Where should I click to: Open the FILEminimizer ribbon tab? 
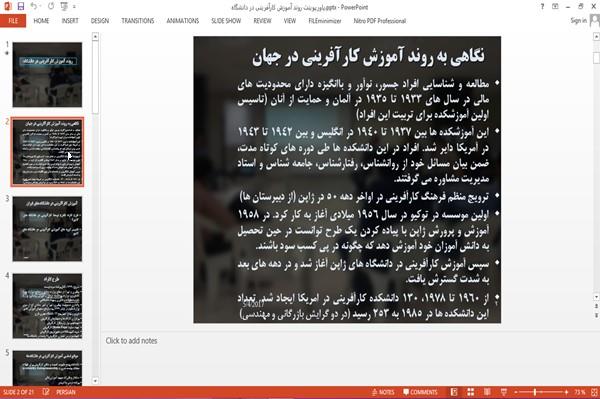click(x=325, y=21)
